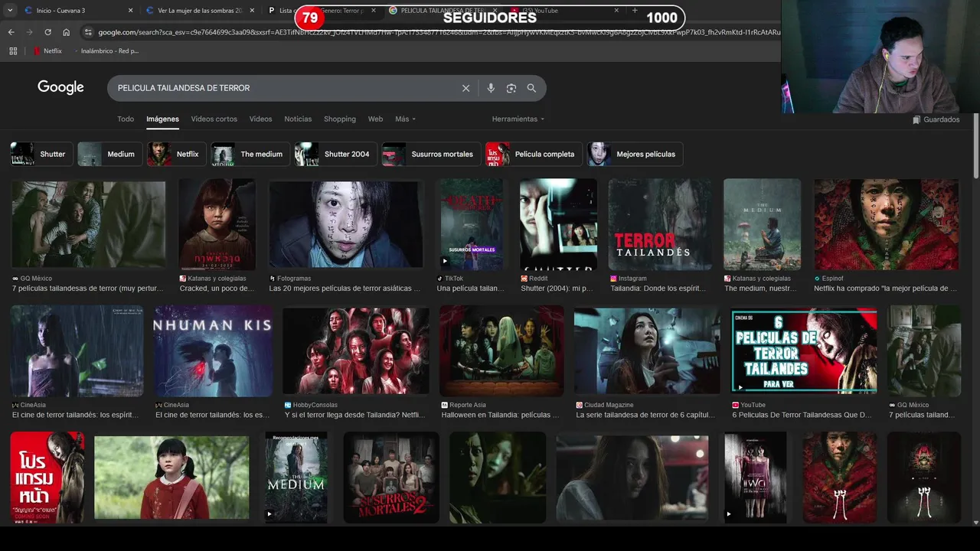
Task: Filter images by The medium chip
Action: [250, 154]
